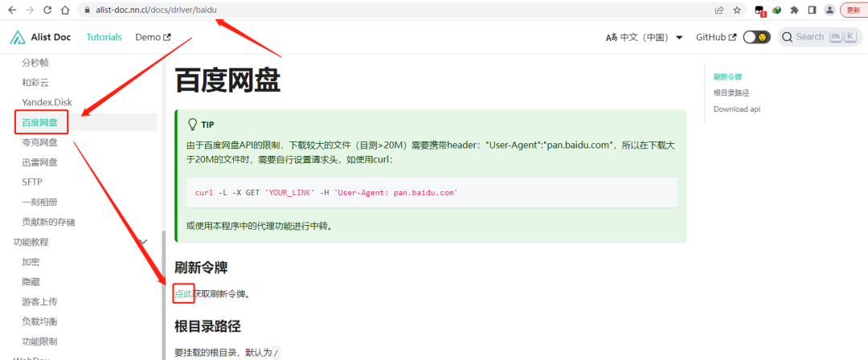Open 贡献新的存储 in sidebar
This screenshot has width=868, height=360.
(x=49, y=222)
